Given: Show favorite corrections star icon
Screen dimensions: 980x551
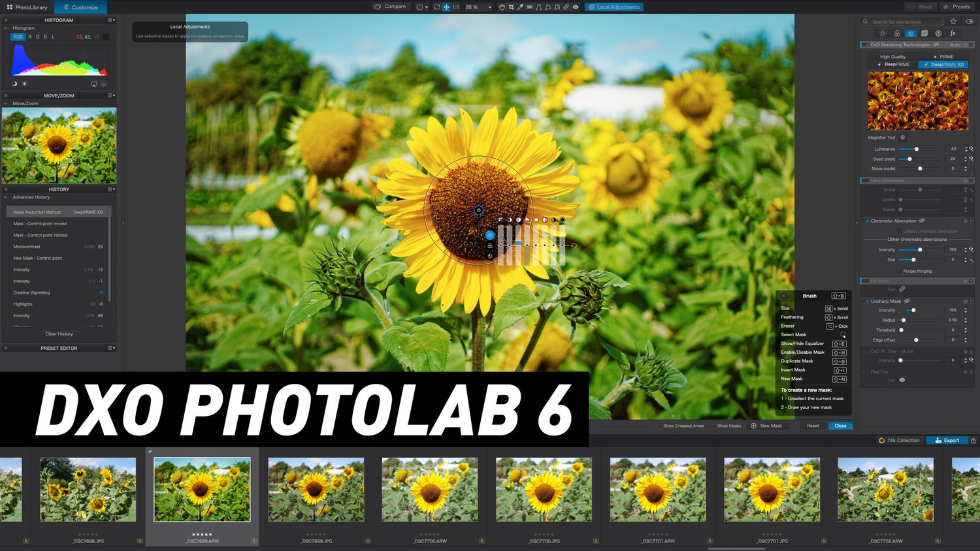Looking at the screenshot, I should pos(953,22).
